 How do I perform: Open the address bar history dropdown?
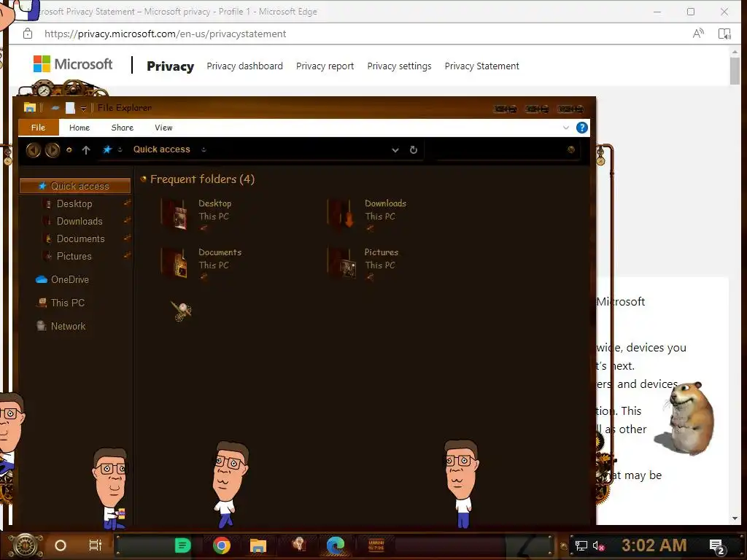[395, 150]
